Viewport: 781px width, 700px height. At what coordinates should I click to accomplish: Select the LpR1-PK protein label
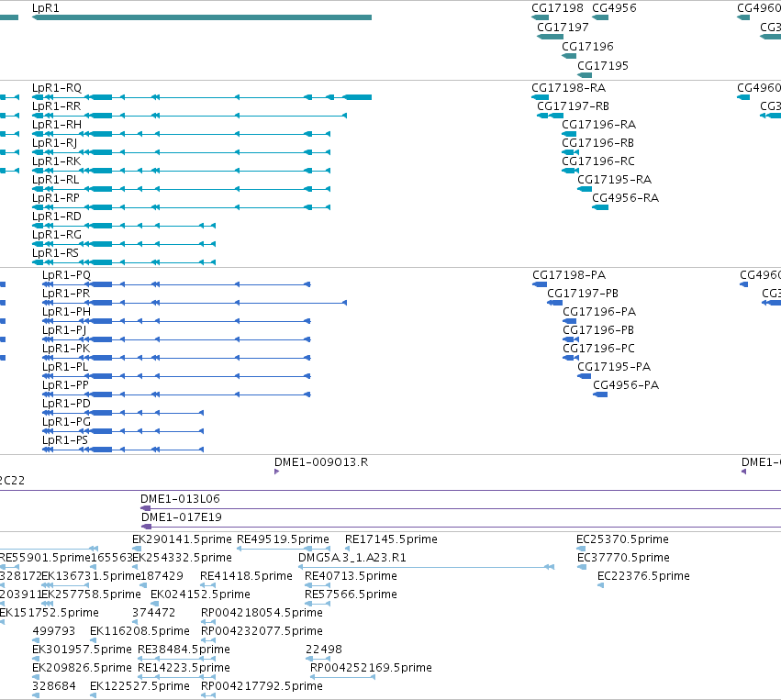66,349
